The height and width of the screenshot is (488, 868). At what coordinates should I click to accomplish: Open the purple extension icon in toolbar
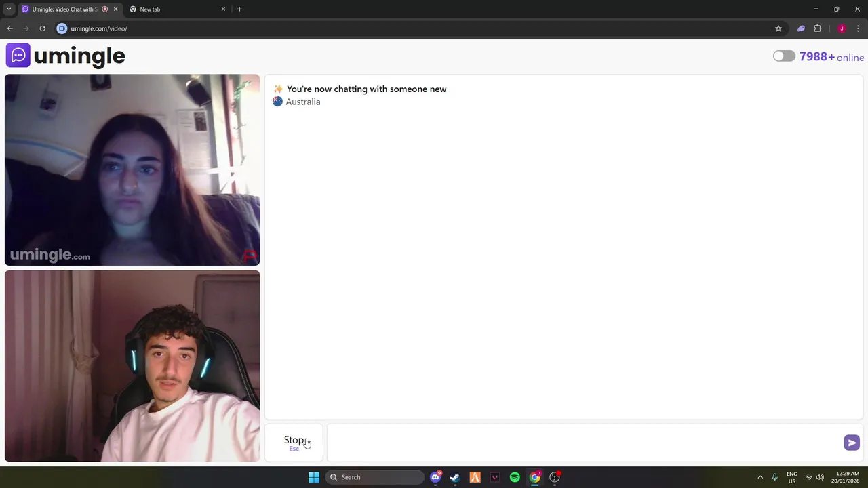click(801, 28)
